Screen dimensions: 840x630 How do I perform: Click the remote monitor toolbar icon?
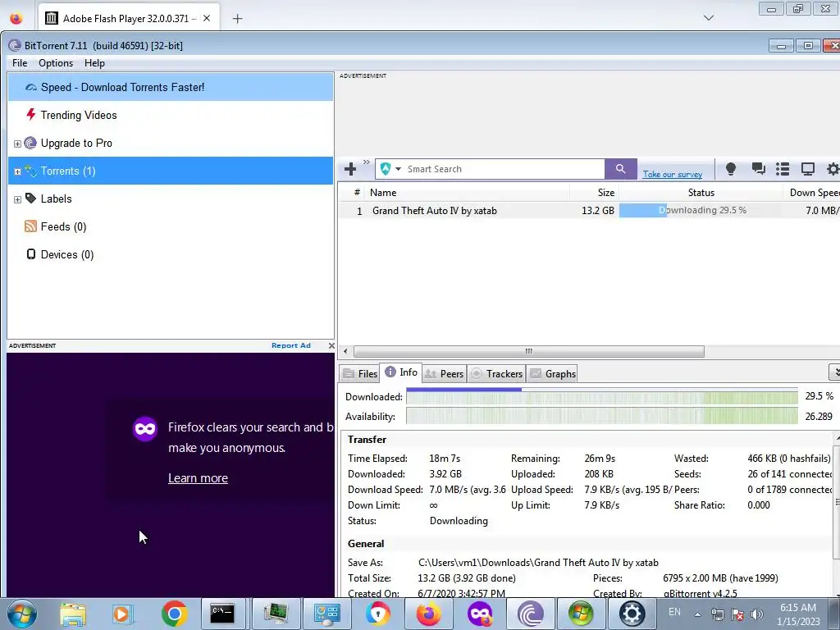[807, 169]
